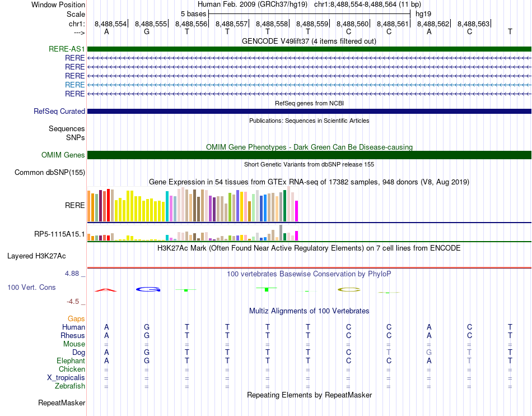532x416 pixels.
Task: Click the H3K27Ac Mark track title
Action: (x=309, y=248)
